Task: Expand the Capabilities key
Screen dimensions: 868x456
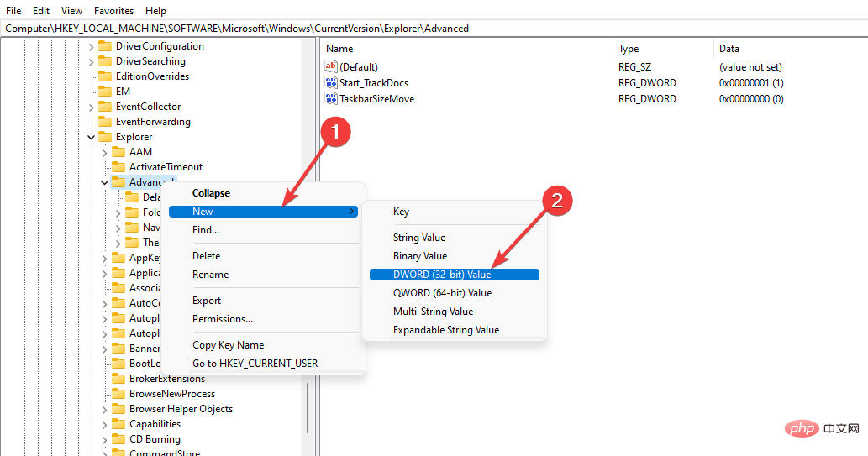Action: [105, 425]
